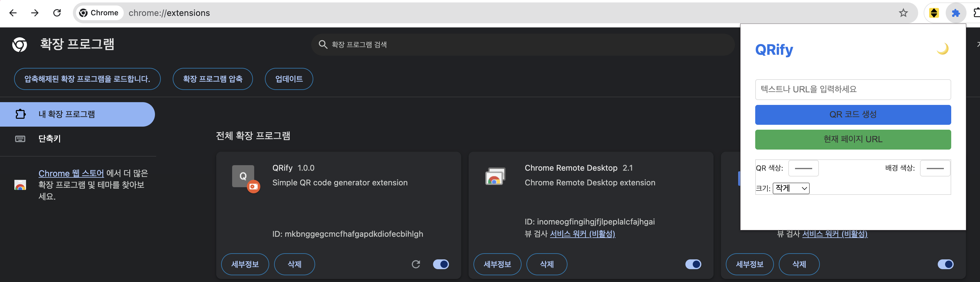Viewport: 980px width, 282px height.
Task: Bookmark this page with the star icon
Action: coord(903,13)
